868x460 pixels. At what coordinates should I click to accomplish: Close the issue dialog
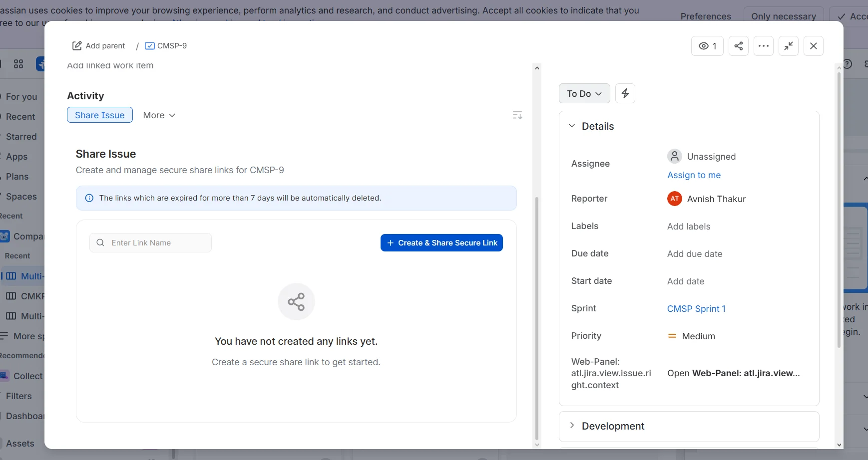click(x=814, y=46)
